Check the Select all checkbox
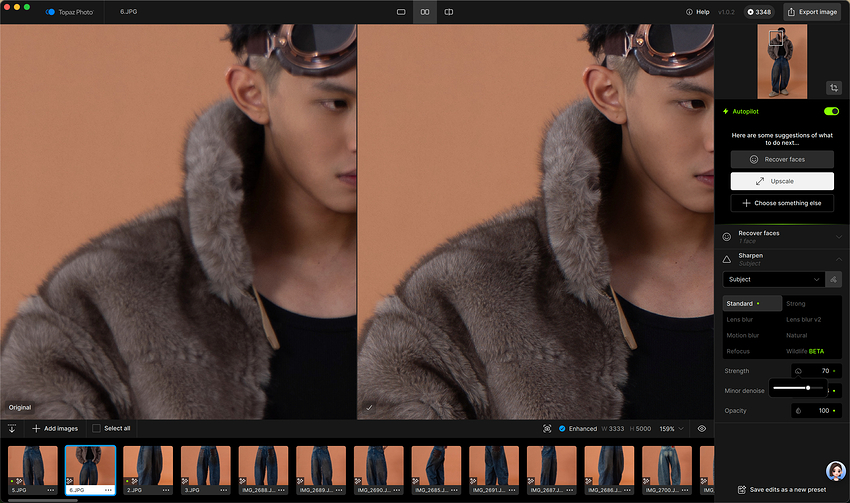The height and width of the screenshot is (503, 850). click(x=96, y=428)
